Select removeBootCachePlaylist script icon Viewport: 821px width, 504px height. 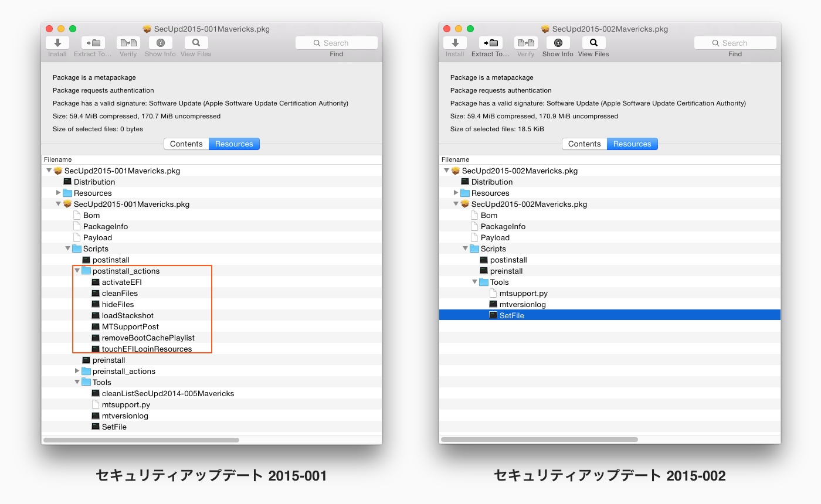96,338
